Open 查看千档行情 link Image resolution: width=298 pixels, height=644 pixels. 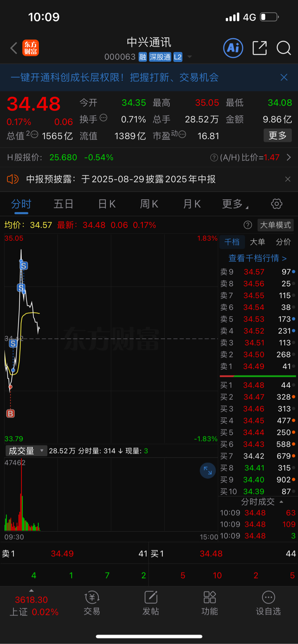[x=258, y=258]
